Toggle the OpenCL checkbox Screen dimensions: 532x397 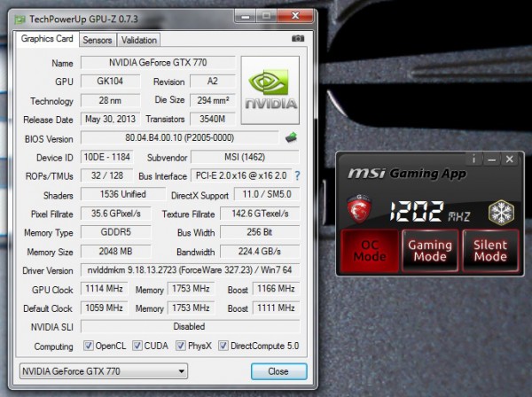(x=88, y=346)
